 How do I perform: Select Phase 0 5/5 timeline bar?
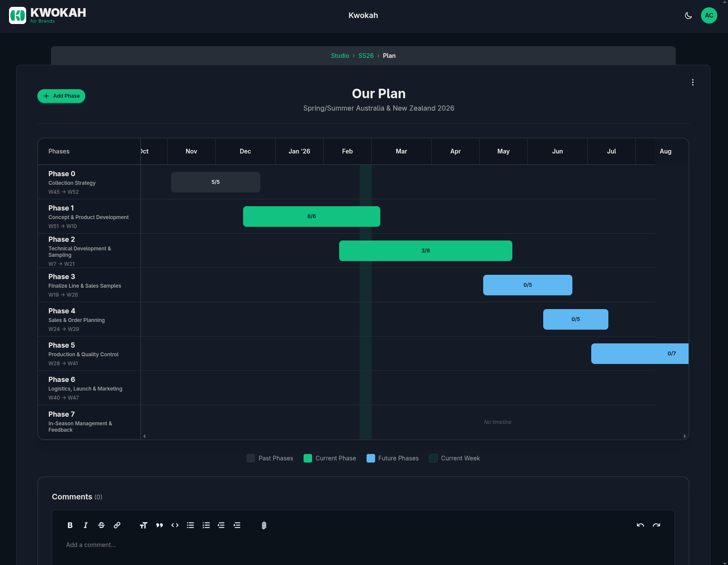click(x=216, y=182)
